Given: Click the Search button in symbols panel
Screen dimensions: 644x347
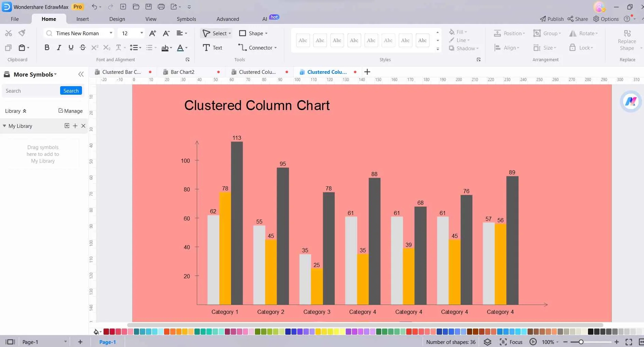Looking at the screenshot, I should pyautogui.click(x=71, y=90).
